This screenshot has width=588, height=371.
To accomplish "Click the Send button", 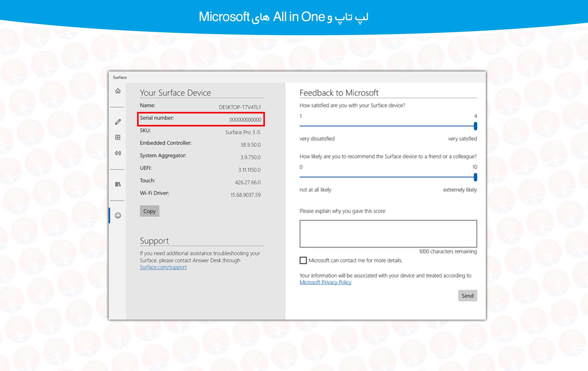I will [x=468, y=296].
